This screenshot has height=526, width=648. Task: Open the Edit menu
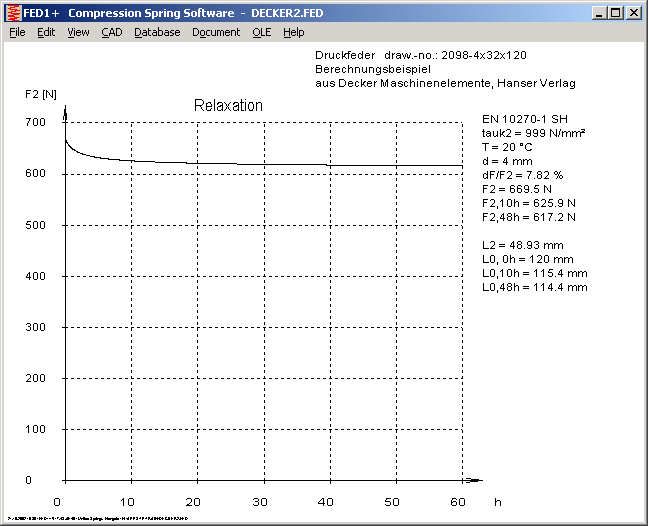46,32
